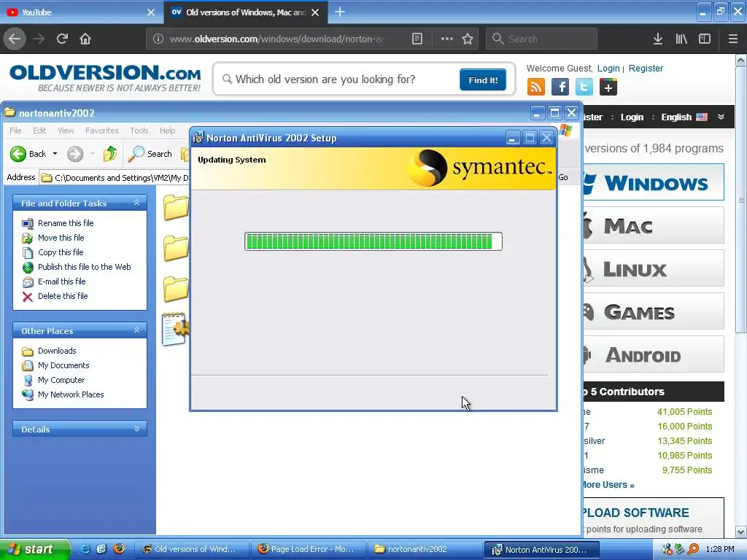Close the Old versions of Windows tab
The height and width of the screenshot is (560, 747).
315,12
